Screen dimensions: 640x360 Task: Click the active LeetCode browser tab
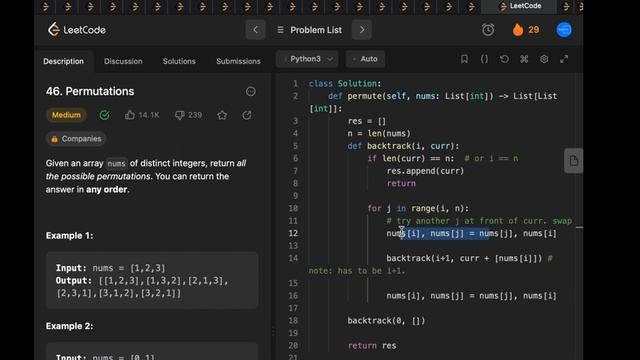pos(521,6)
